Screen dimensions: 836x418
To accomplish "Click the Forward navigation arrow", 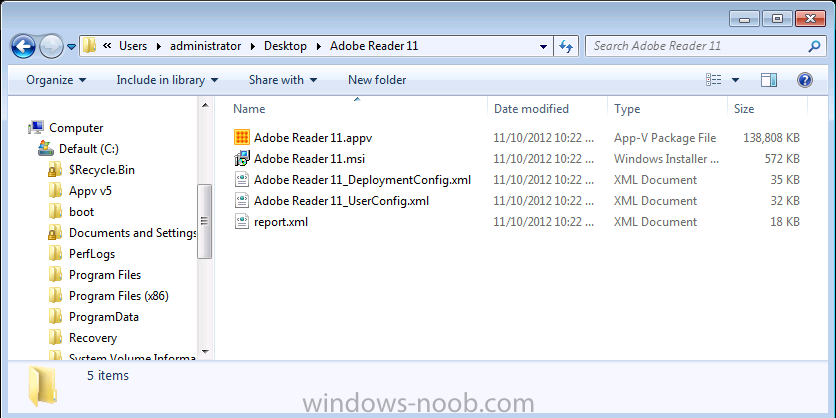I will 52,46.
